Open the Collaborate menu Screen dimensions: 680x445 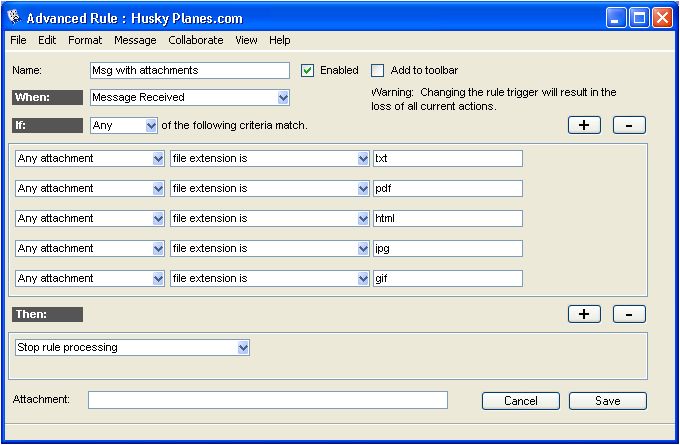[196, 40]
